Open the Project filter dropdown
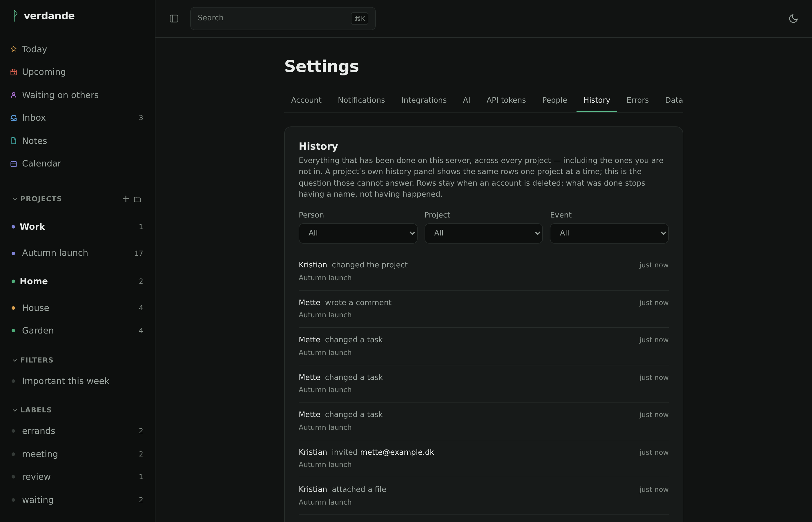This screenshot has width=812, height=522. pos(483,233)
